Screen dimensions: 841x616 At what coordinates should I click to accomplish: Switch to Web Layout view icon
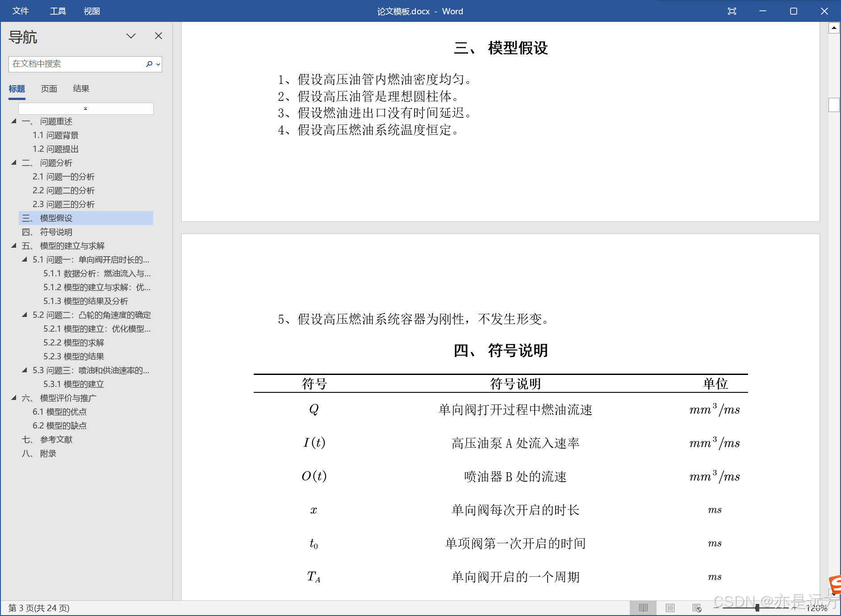[697, 608]
